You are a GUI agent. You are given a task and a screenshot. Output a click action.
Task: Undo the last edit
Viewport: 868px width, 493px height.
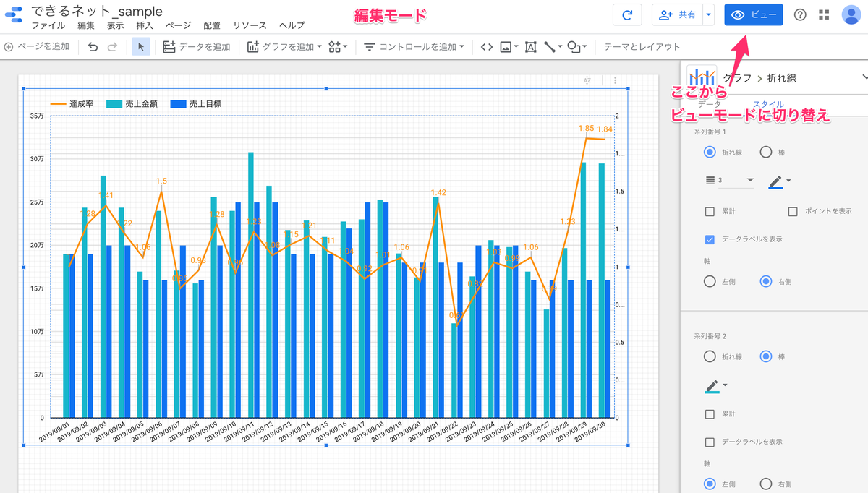coord(93,47)
